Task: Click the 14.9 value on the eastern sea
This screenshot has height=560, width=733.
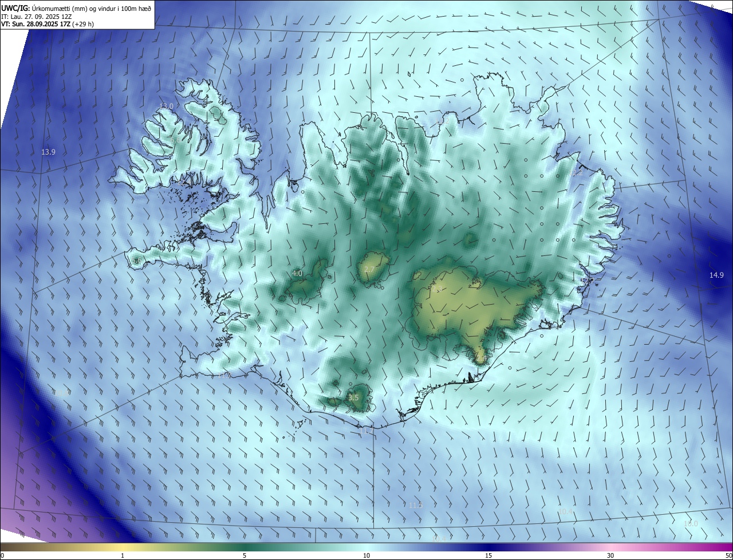Action: coord(717,275)
